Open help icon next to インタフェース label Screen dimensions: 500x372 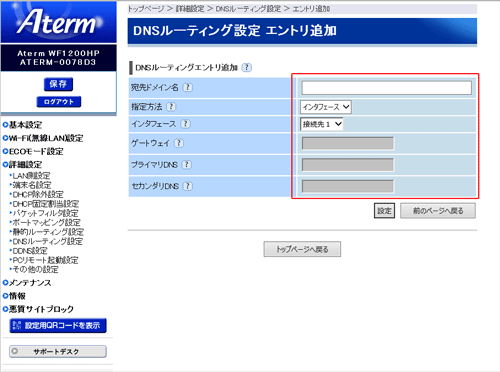(185, 124)
